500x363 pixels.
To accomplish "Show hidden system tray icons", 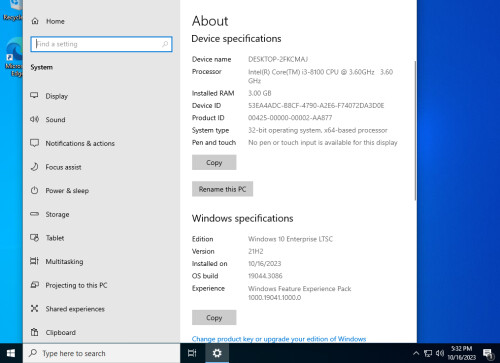I will click(416, 353).
